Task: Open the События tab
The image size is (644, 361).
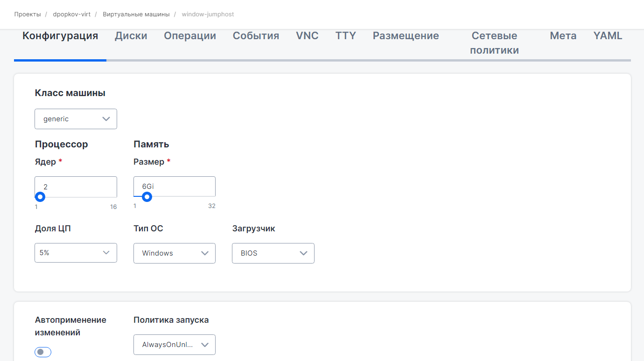Action: pyautogui.click(x=256, y=36)
